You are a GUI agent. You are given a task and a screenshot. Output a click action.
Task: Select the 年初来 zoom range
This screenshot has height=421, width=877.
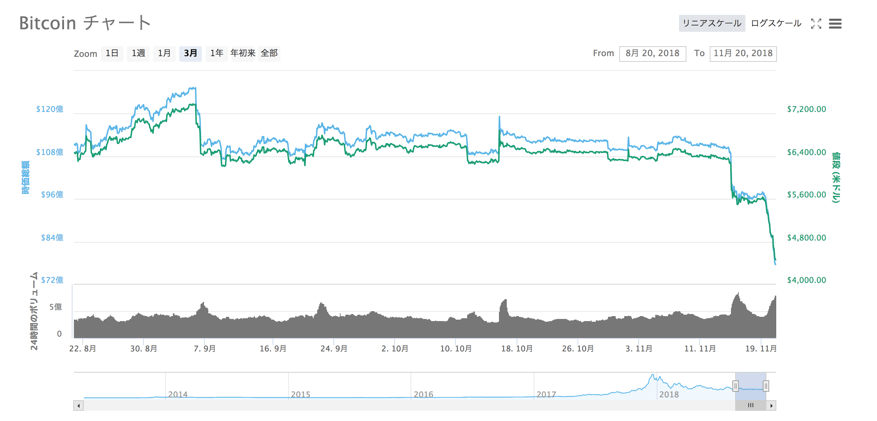click(x=243, y=54)
